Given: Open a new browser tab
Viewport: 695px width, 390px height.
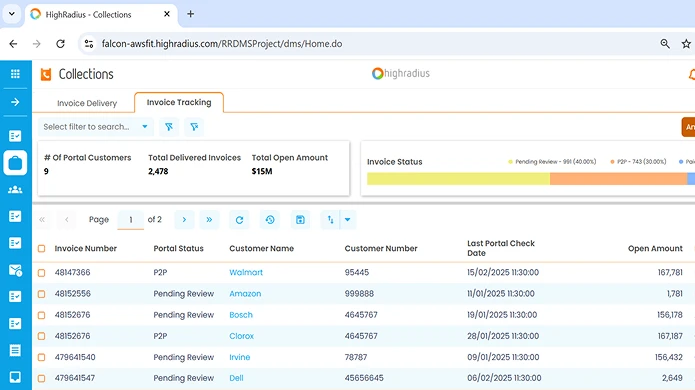Looking at the screenshot, I should 191,14.
